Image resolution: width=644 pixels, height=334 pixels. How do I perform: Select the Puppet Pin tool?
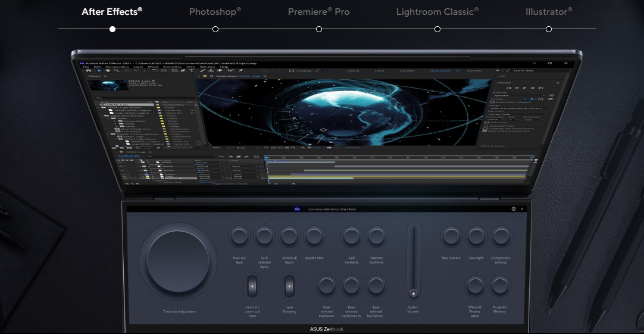tap(241, 71)
